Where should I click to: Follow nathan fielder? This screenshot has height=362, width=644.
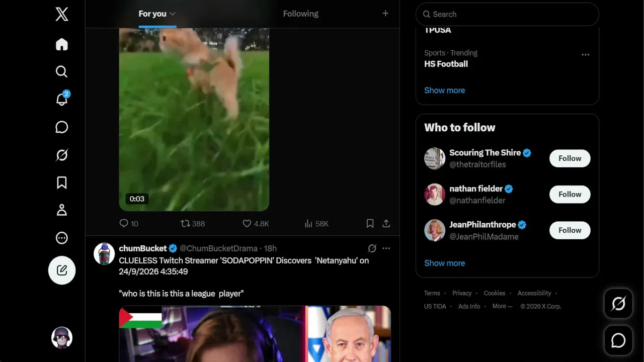[x=570, y=194]
